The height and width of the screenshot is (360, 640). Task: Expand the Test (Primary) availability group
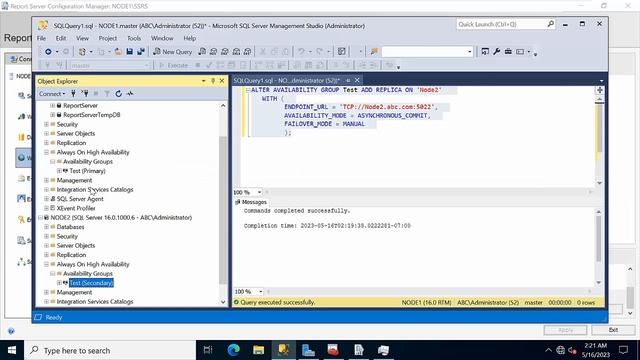(x=59, y=171)
